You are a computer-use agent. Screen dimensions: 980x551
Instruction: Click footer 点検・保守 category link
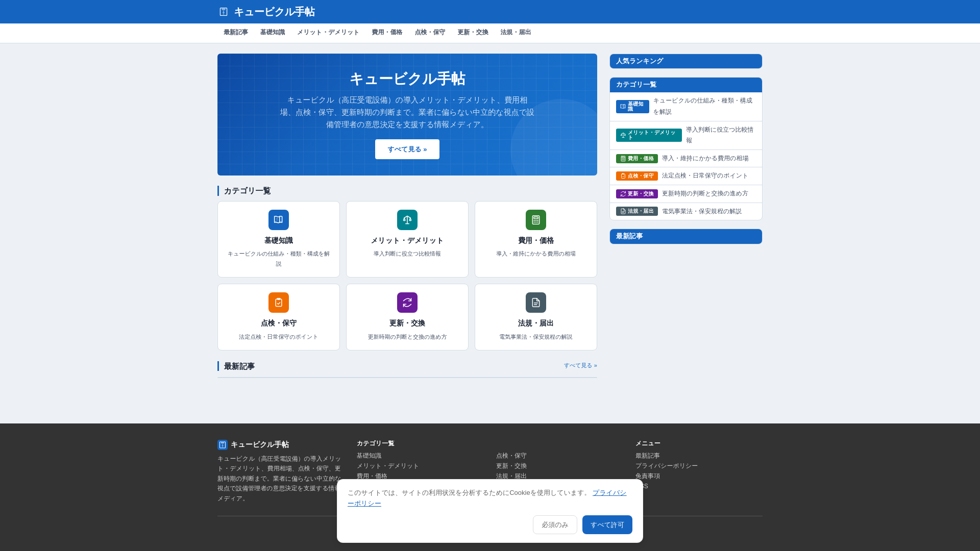point(511,456)
